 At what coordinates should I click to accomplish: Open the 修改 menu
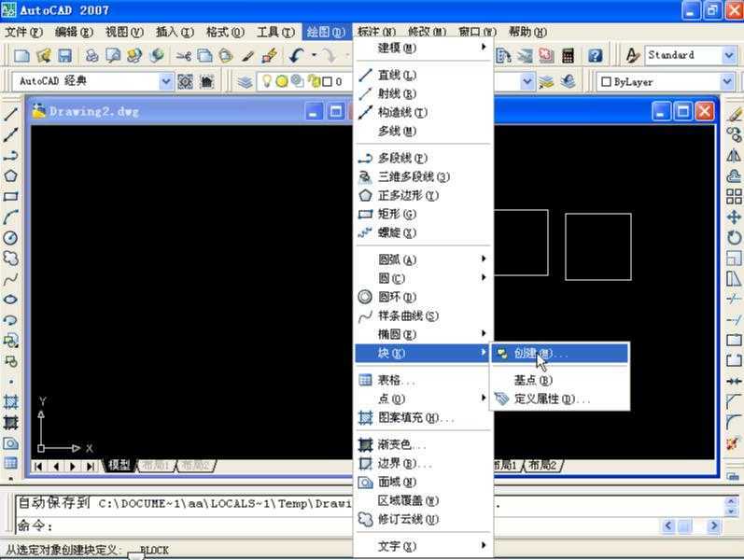[427, 32]
